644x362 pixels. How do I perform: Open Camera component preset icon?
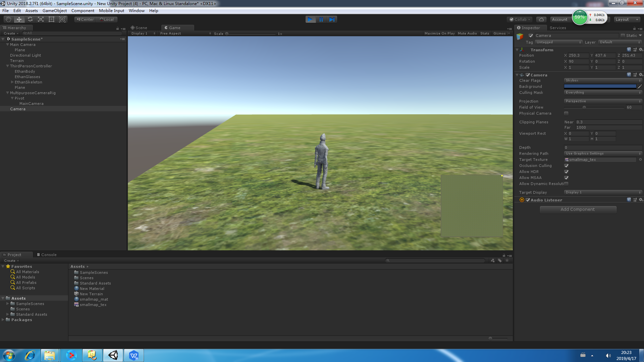(x=635, y=75)
